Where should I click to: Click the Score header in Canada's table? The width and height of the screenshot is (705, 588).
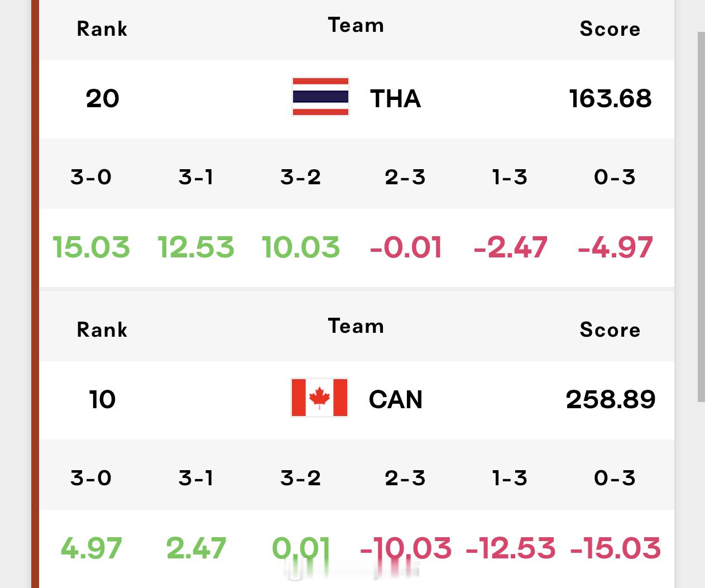(610, 330)
